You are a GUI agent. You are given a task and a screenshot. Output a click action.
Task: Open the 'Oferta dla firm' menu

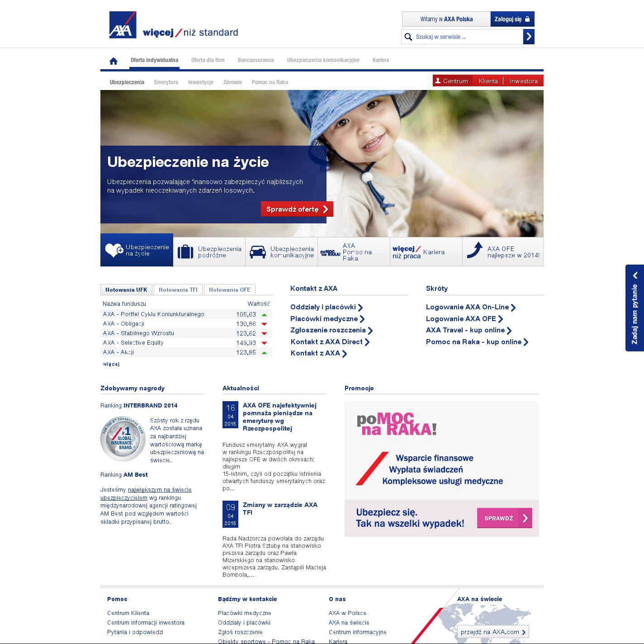pos(208,60)
